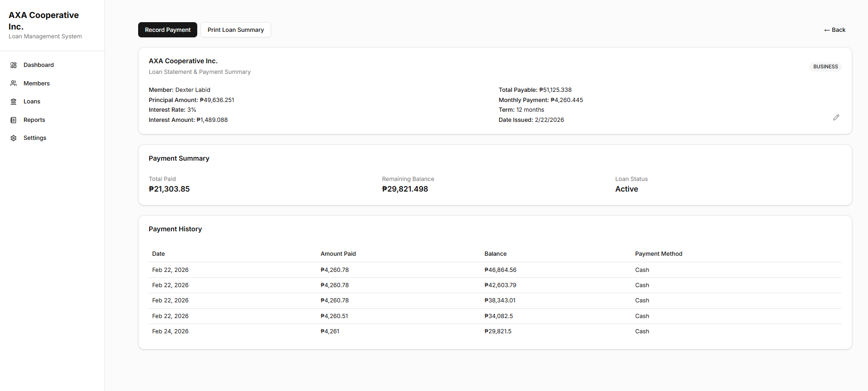Click the Balance column header
This screenshot has height=391, width=868.
point(496,254)
